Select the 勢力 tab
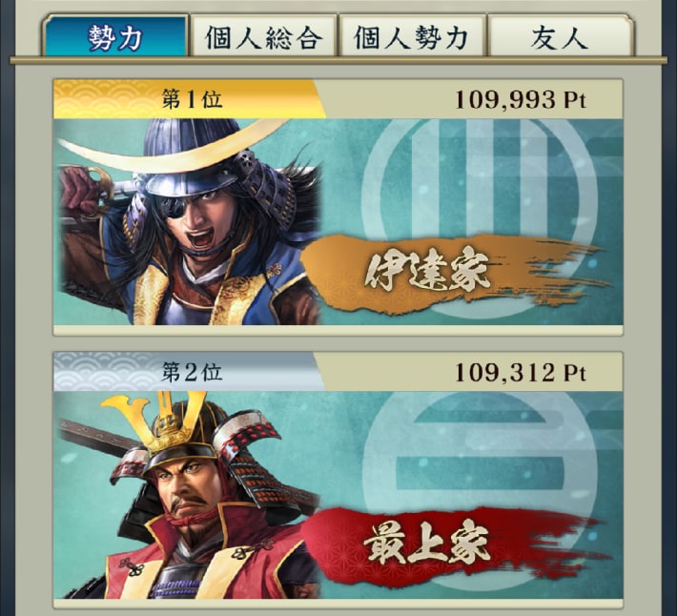Screen dimensions: 677x616 click(x=115, y=36)
